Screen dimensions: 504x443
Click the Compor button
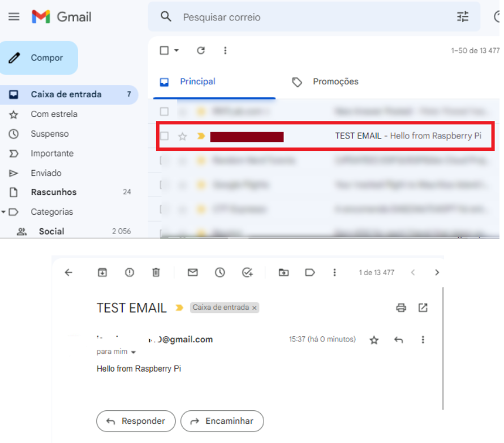[x=39, y=58]
